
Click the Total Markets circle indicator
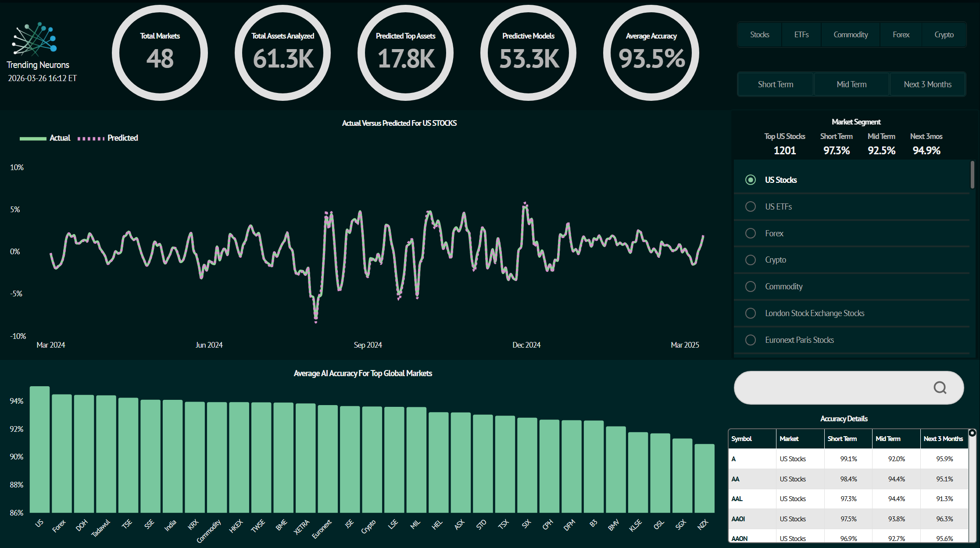160,53
